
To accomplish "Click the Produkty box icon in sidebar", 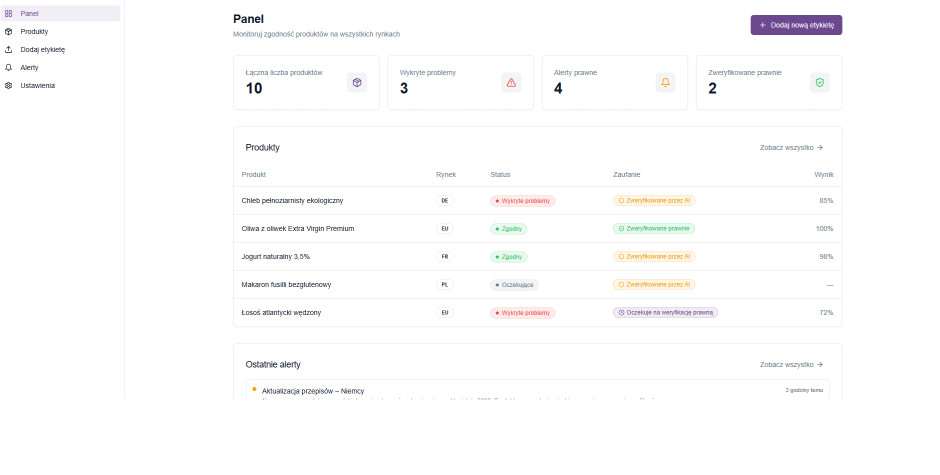I will point(9,31).
